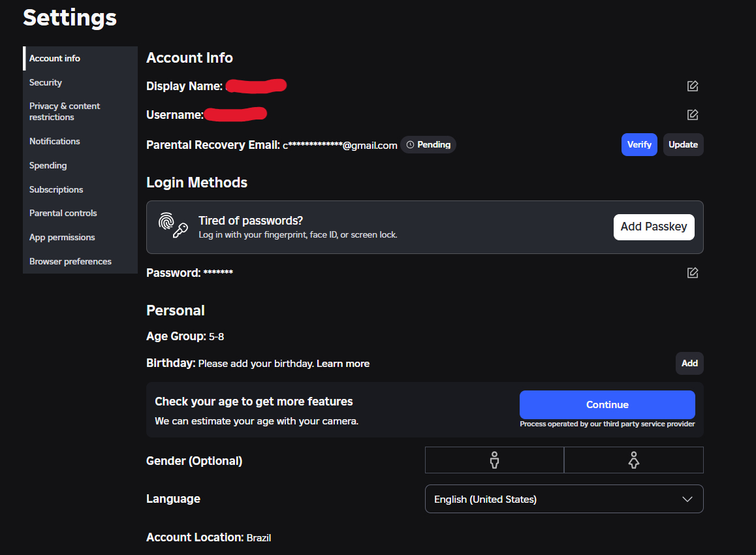Go to Security settings
Screen dimensions: 756x555
pos(80,82)
